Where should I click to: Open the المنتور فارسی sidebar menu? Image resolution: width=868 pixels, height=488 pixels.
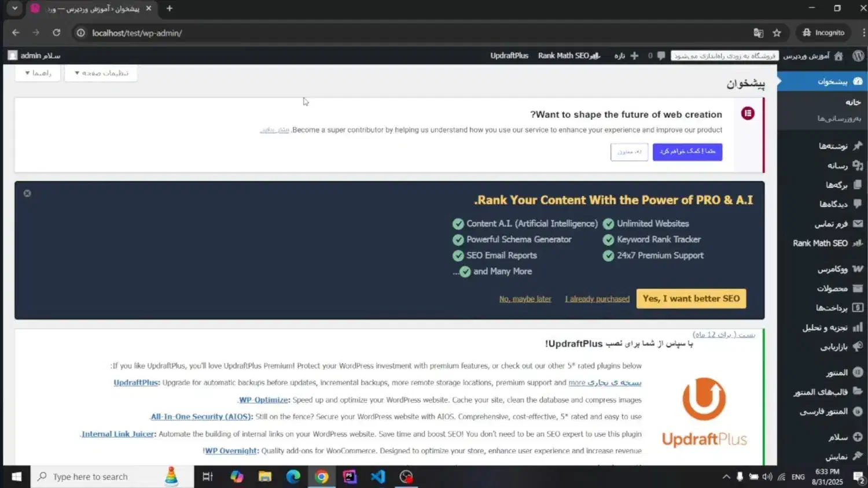822,411
